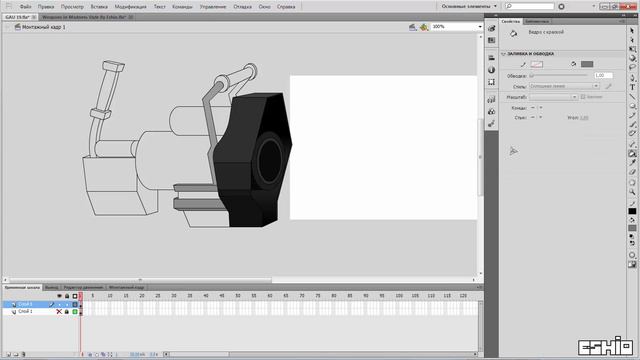Select the Selection arrow tool
This screenshot has height=360, width=640.
pyautogui.click(x=632, y=31)
